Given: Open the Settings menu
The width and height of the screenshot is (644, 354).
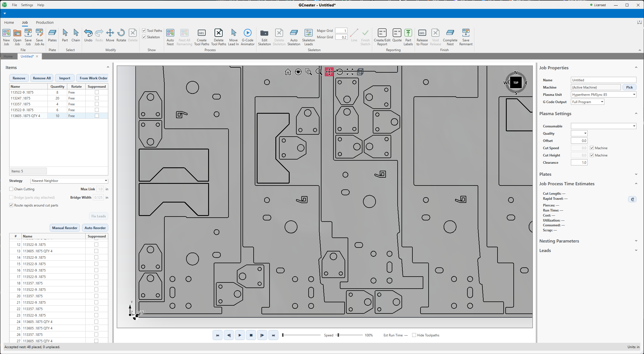Looking at the screenshot, I should 27,5.
